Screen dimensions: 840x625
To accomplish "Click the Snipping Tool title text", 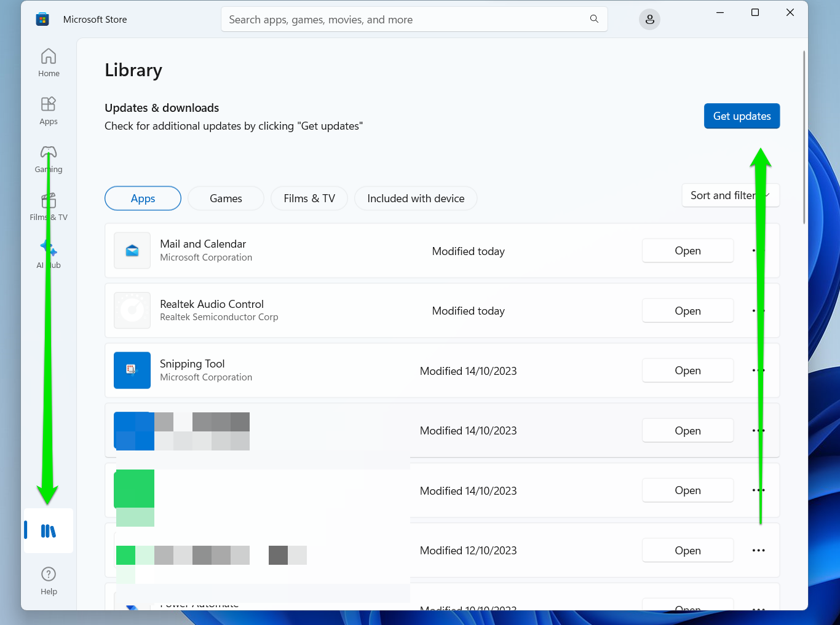I will [x=192, y=364].
